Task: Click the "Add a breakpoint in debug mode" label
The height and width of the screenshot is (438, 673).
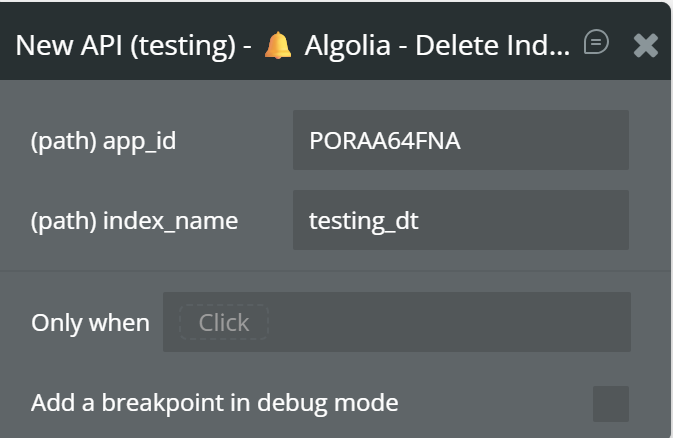Action: 215,403
